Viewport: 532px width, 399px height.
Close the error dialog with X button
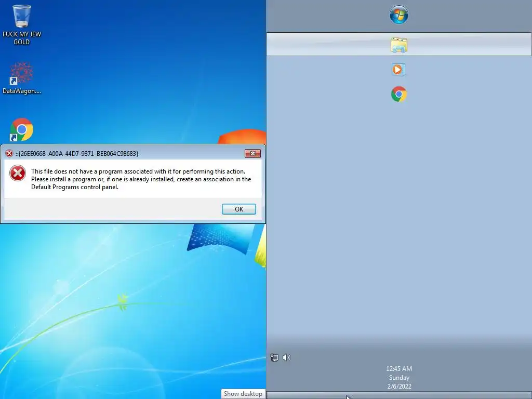click(x=253, y=153)
